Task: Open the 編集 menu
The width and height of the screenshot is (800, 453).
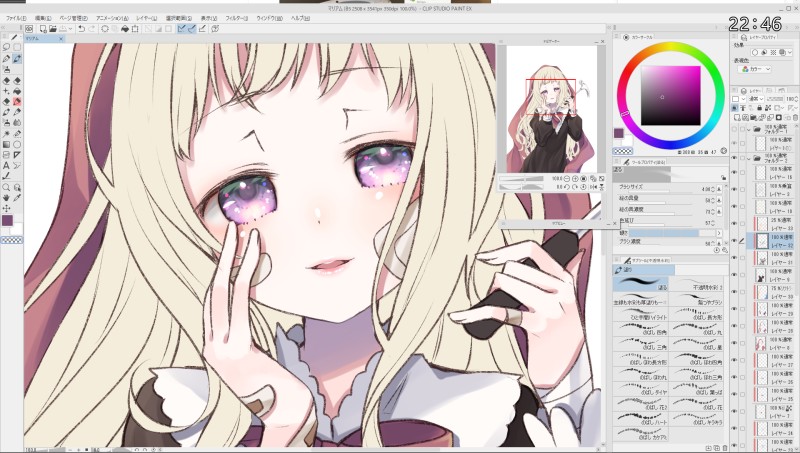Action: [x=42, y=18]
